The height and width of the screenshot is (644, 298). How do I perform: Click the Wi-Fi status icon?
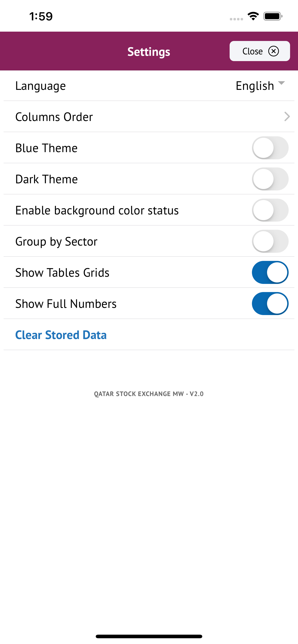[x=253, y=16]
